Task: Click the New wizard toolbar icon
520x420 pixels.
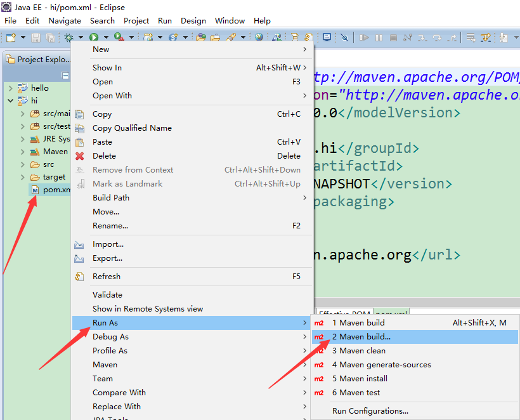Action: click(11, 37)
